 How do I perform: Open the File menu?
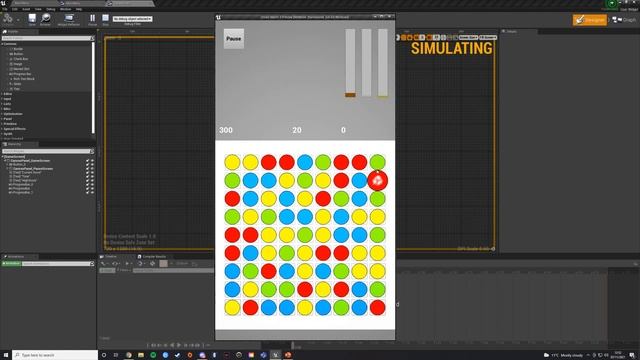[x=4, y=9]
